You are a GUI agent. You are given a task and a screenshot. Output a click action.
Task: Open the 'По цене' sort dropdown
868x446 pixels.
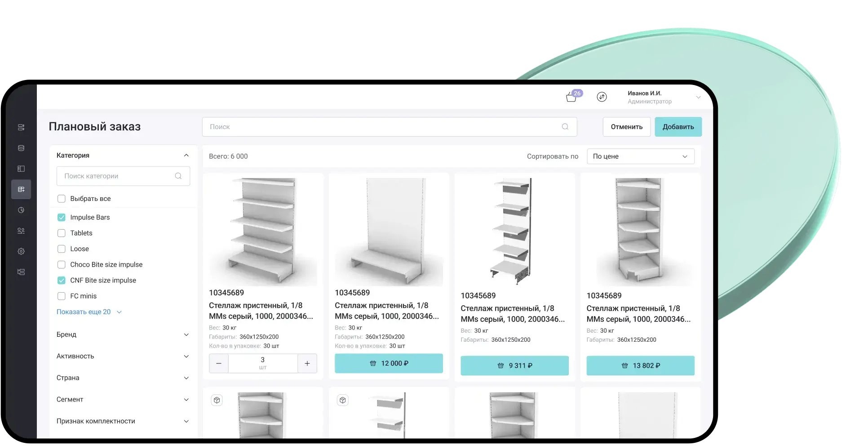tap(641, 156)
